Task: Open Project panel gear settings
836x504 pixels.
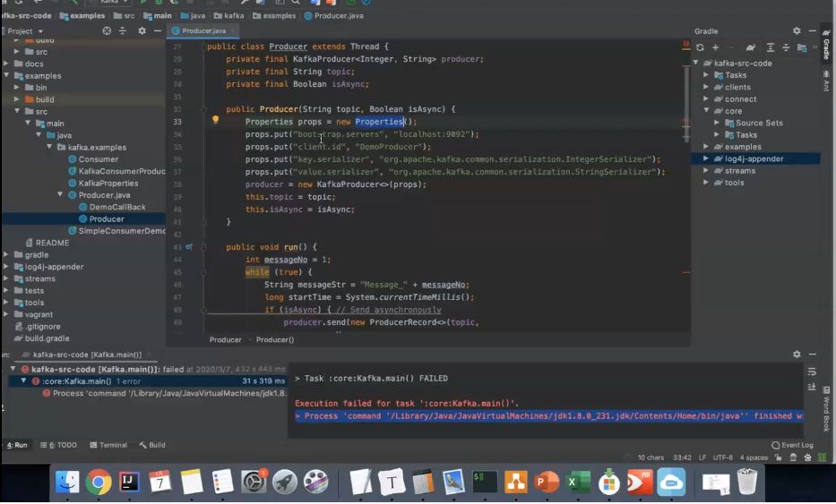Action: 142,30
